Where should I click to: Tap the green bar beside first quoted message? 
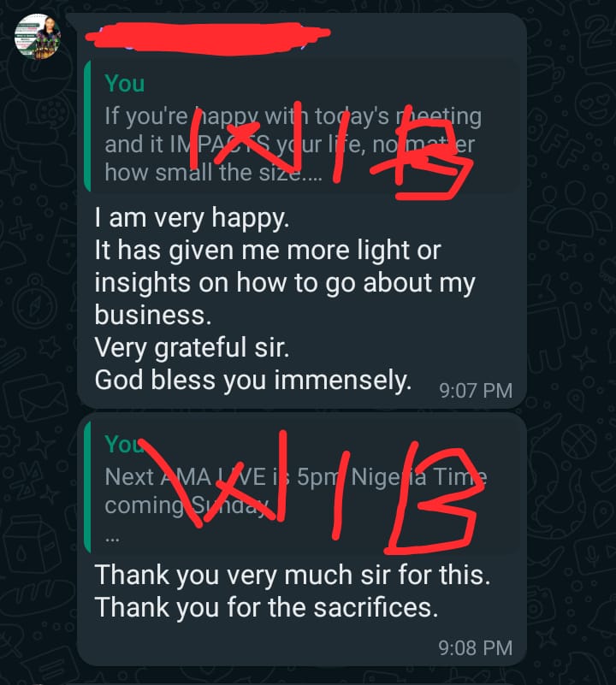tap(87, 126)
